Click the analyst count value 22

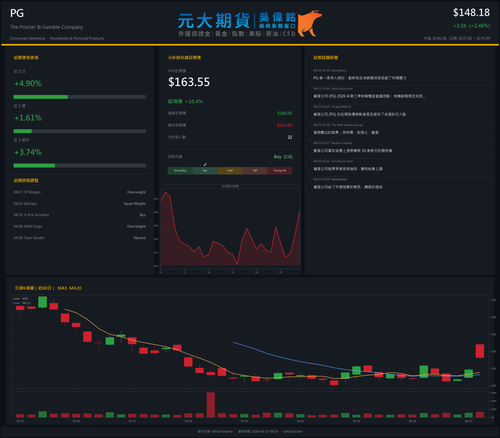point(290,137)
